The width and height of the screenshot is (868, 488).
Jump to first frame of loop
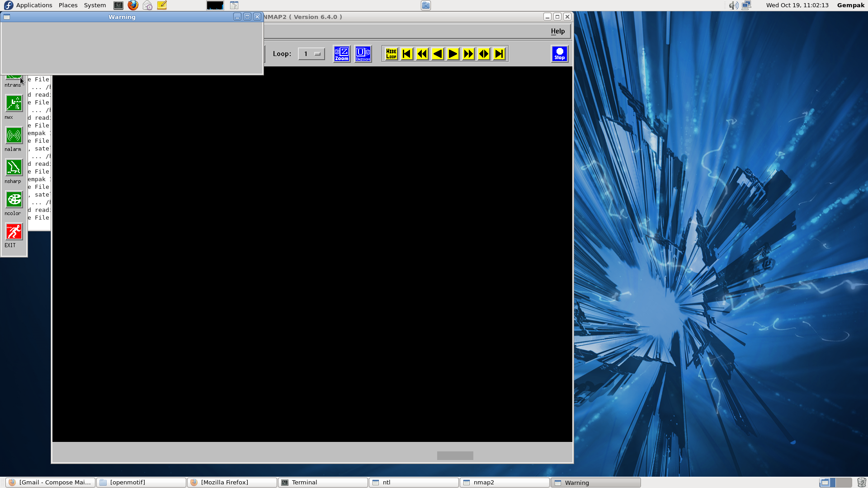click(x=406, y=54)
